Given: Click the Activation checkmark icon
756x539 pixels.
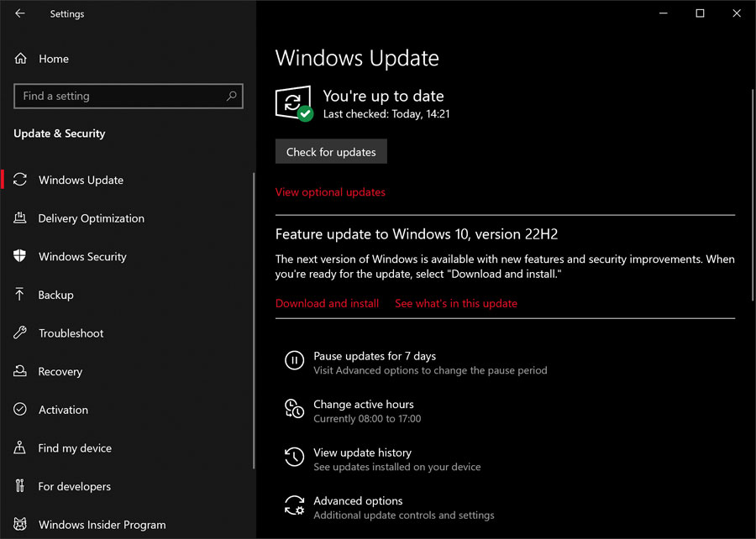Looking at the screenshot, I should (20, 410).
